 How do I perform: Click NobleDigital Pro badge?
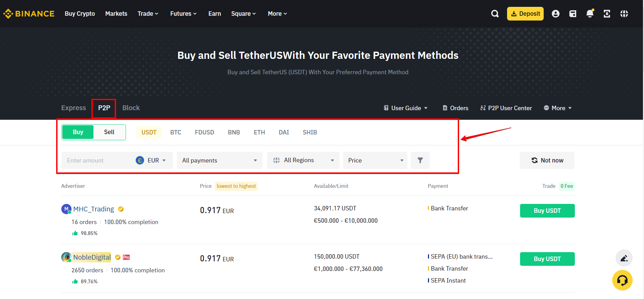click(x=126, y=257)
